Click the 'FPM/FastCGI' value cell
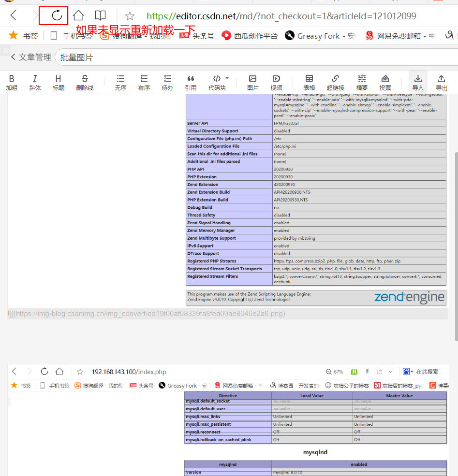 click(359, 123)
